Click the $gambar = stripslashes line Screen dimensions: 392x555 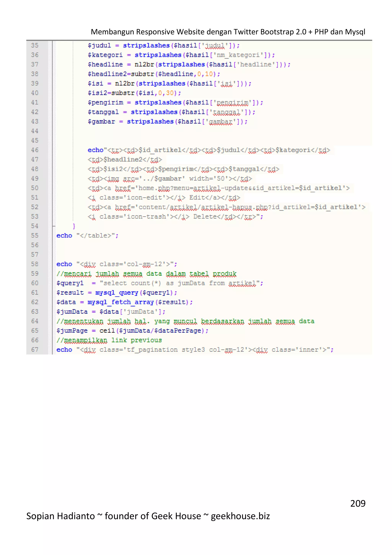pos(168,122)
